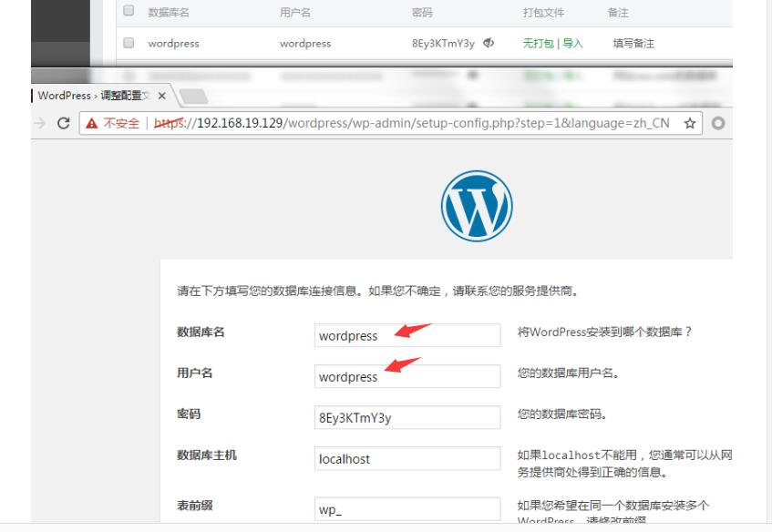Focus the 数据库主机 localhost field
Screen dimensions: 772x532
[407, 458]
